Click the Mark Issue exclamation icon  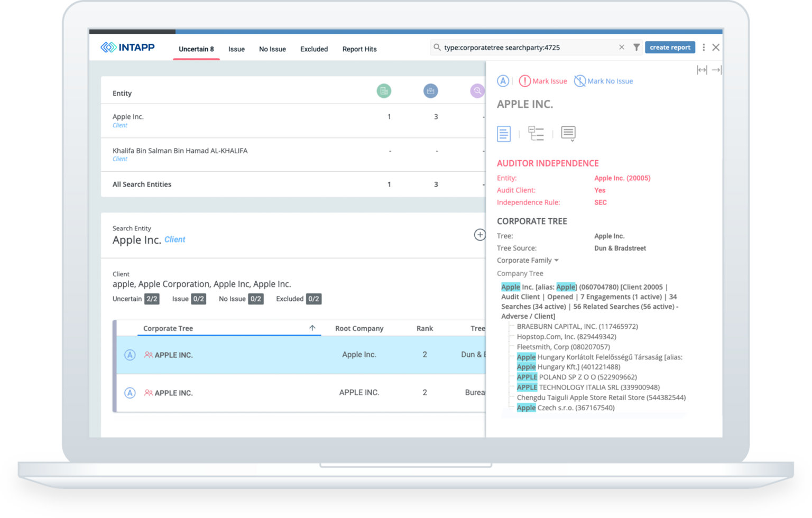[x=524, y=81]
